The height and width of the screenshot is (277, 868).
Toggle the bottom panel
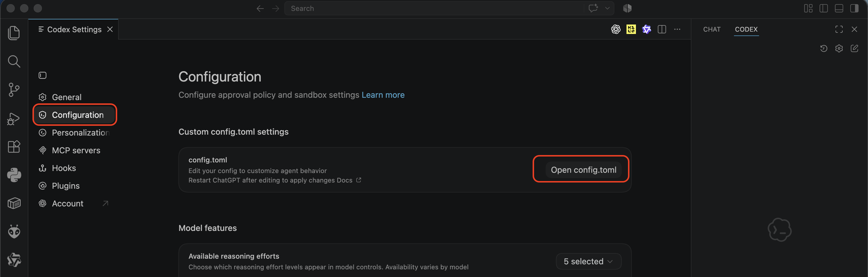(839, 9)
